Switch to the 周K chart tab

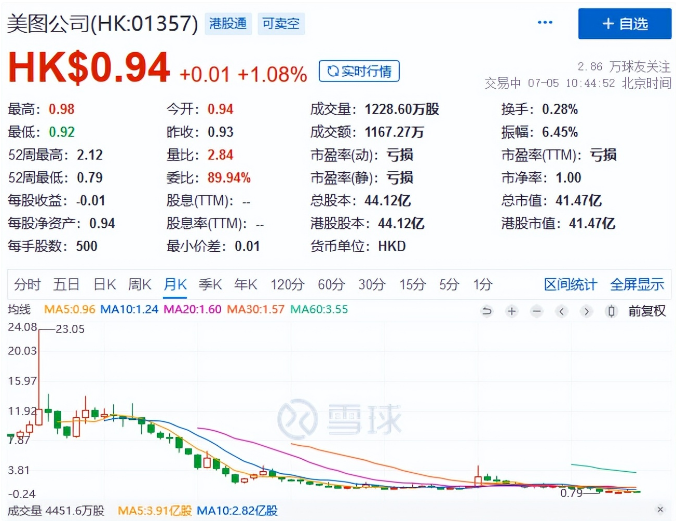point(140,285)
